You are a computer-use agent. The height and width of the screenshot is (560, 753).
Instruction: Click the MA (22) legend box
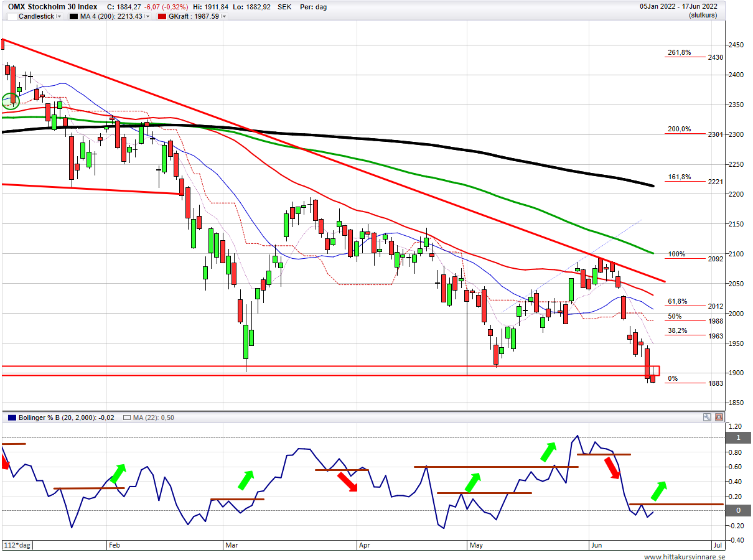(127, 418)
